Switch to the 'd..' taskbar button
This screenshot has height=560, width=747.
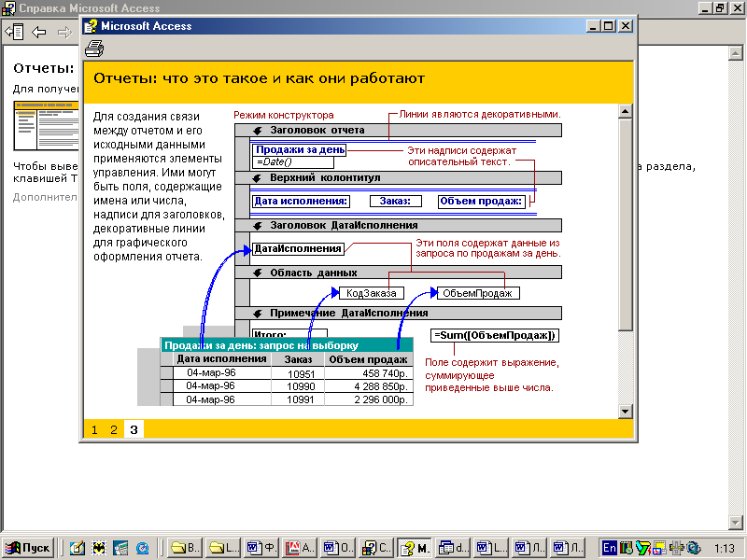click(453, 548)
